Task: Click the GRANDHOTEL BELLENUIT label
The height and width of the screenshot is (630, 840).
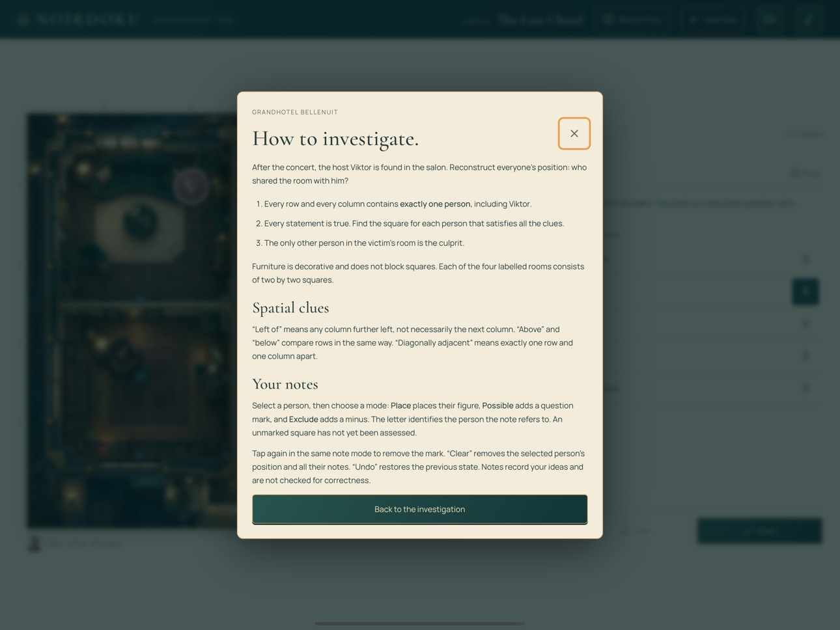Action: coord(295,112)
